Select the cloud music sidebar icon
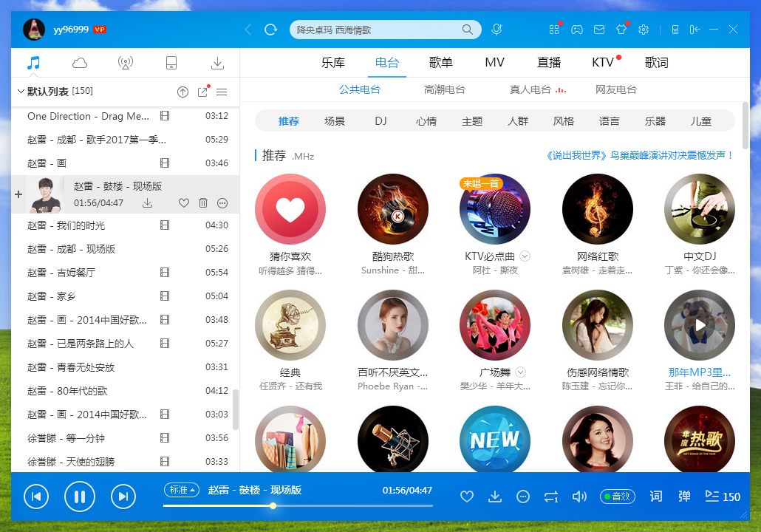Image resolution: width=761 pixels, height=532 pixels. (x=78, y=63)
